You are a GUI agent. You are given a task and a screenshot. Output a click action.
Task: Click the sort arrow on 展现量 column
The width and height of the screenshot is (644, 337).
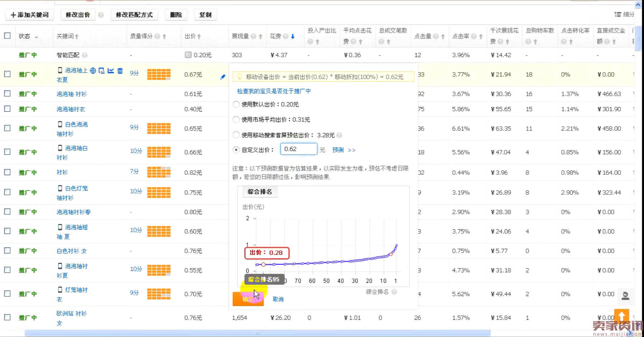pos(260,36)
